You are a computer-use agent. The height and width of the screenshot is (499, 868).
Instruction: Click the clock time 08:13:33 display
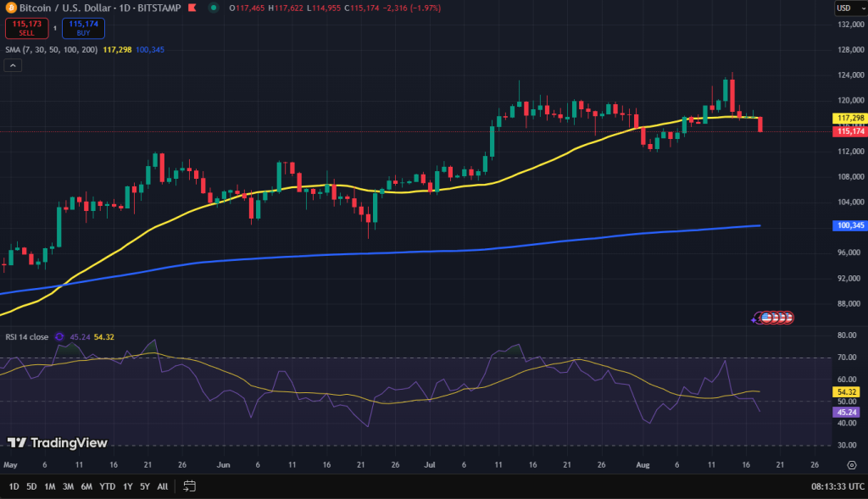834,486
